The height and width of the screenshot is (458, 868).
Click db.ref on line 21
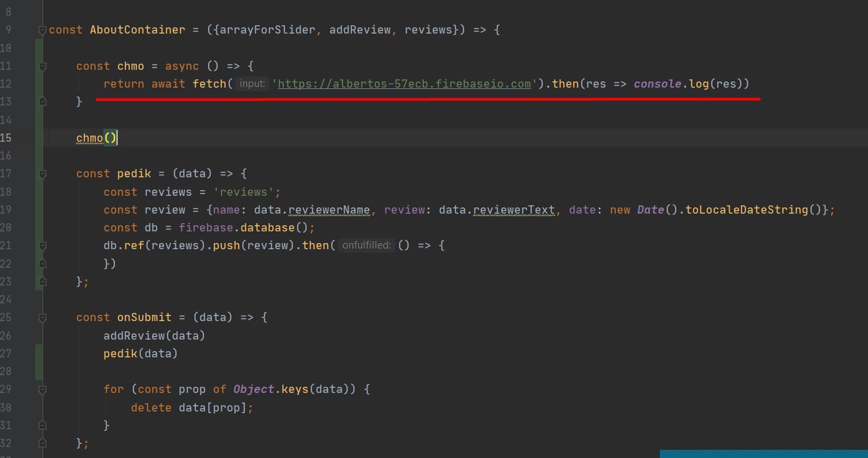[124, 245]
